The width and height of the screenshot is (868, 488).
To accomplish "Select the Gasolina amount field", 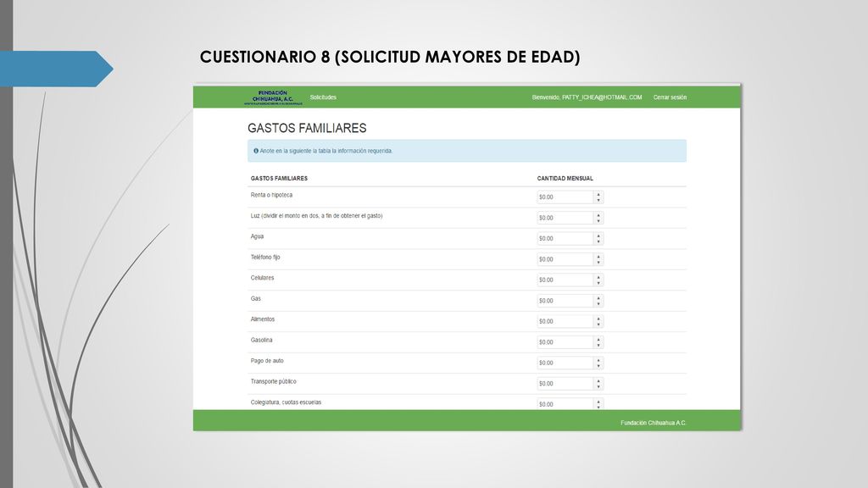I will click(x=565, y=342).
